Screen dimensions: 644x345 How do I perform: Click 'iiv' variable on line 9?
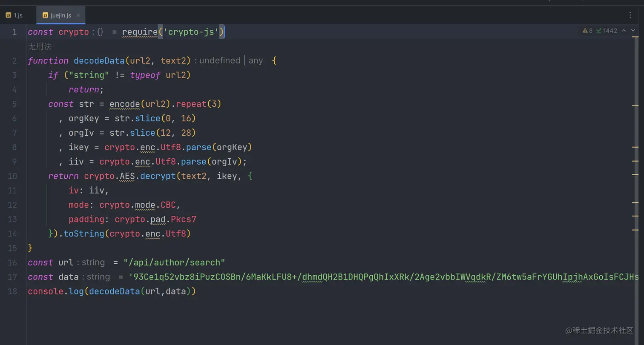[x=76, y=162]
